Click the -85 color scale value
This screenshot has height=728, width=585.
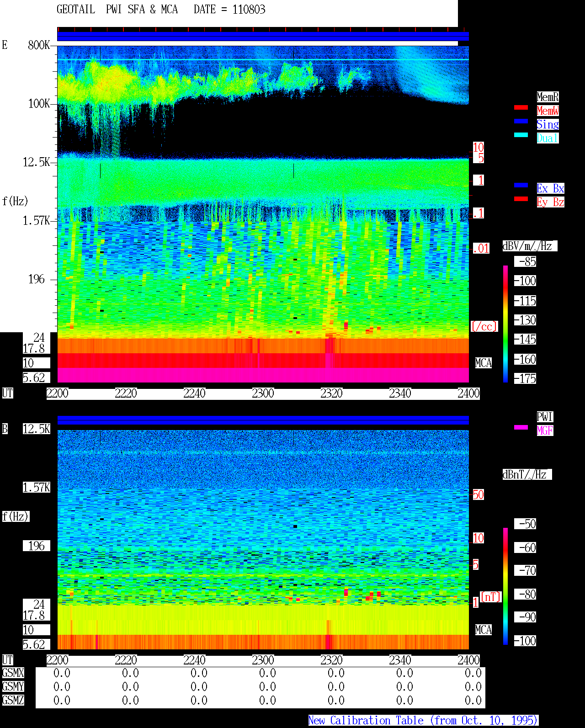click(x=525, y=261)
